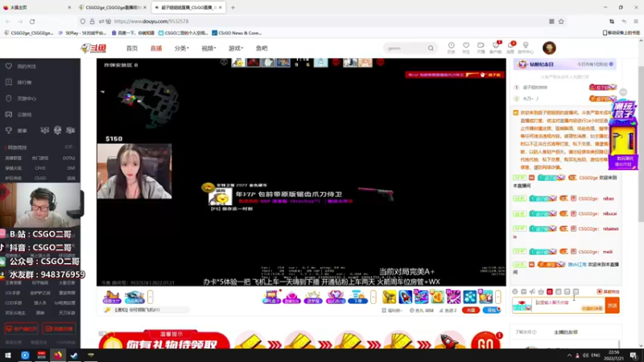The image size is (644, 362).
Task: Open 云游戏 gamepad icon in sidebar
Action: pos(9,114)
